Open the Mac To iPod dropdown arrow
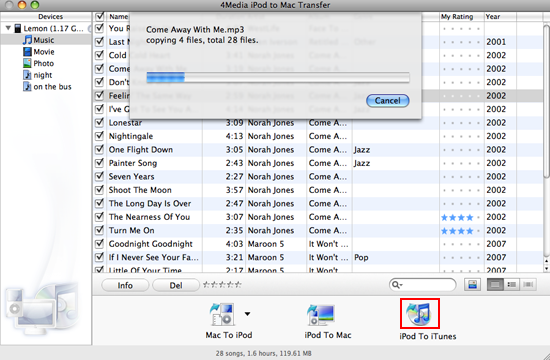The width and height of the screenshot is (550, 360). click(x=248, y=314)
